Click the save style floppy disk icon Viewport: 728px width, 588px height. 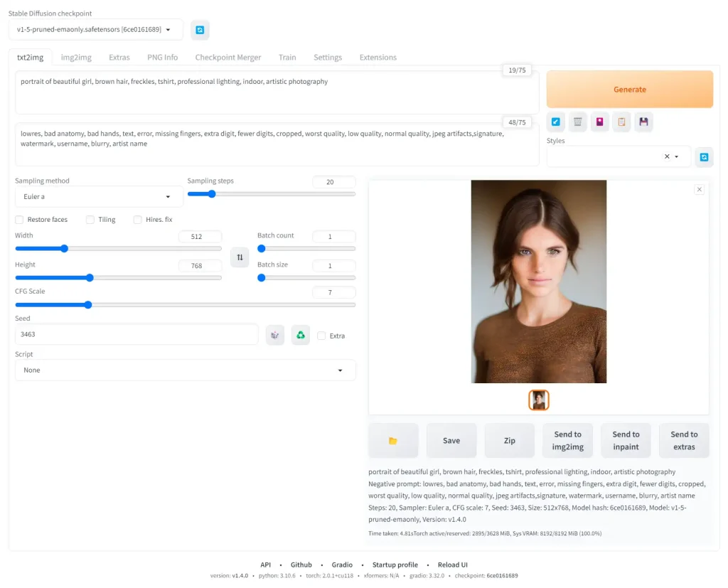(643, 122)
